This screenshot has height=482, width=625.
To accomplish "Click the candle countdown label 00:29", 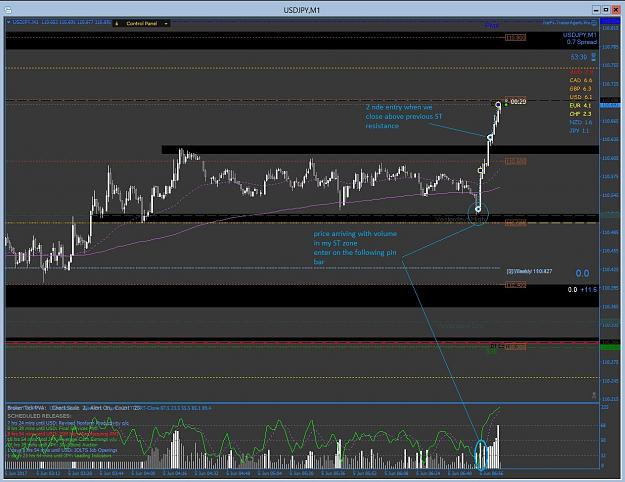I will pos(518,102).
